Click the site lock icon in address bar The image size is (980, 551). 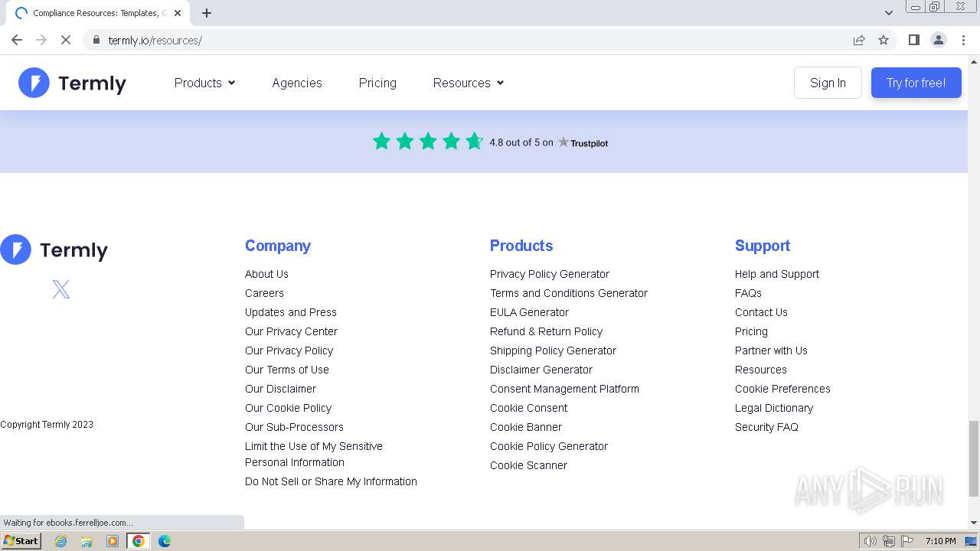pos(96,40)
